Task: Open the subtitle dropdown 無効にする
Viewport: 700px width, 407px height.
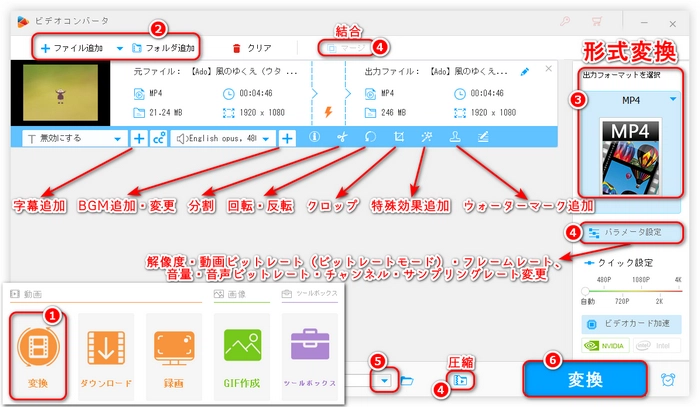Action: pyautogui.click(x=73, y=138)
